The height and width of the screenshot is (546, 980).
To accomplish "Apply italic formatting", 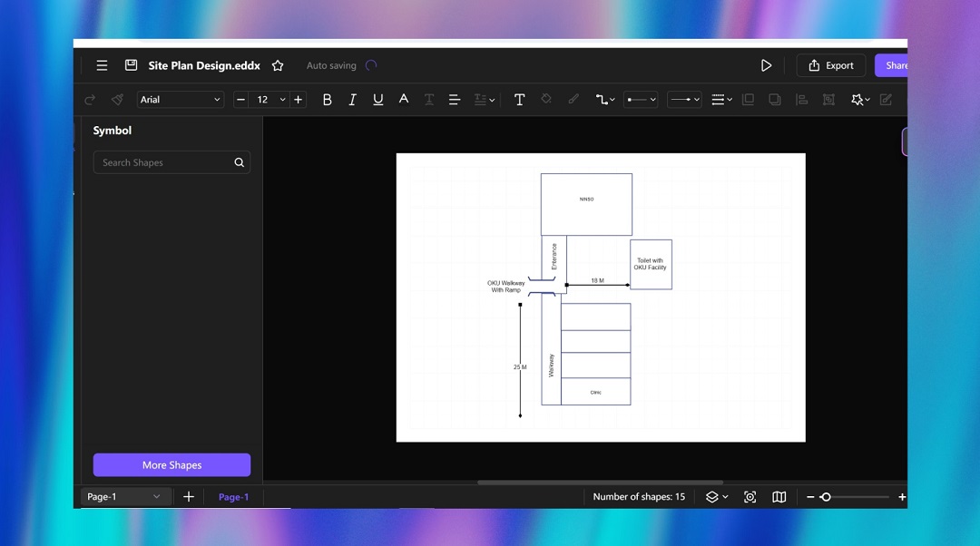I will [353, 100].
